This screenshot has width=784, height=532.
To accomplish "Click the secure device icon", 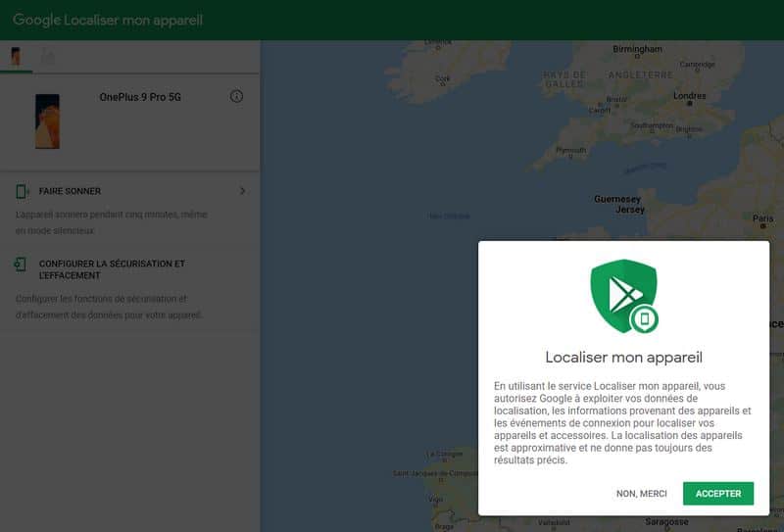I will pos(21,264).
